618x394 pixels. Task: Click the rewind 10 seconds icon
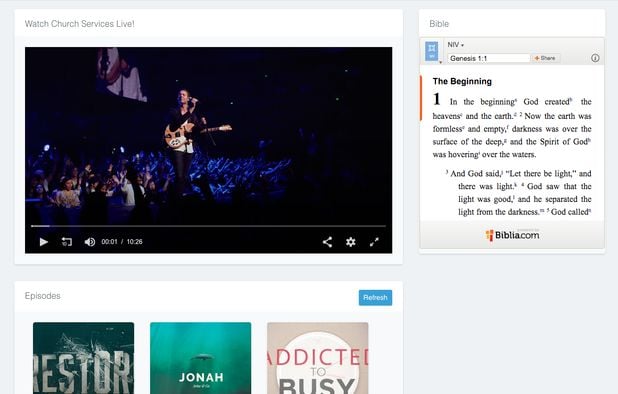tap(67, 242)
